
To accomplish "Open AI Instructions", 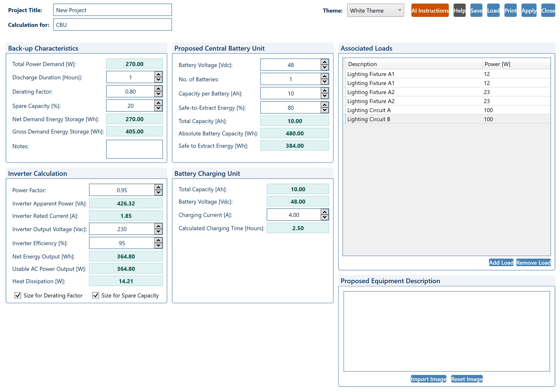I will tap(430, 10).
